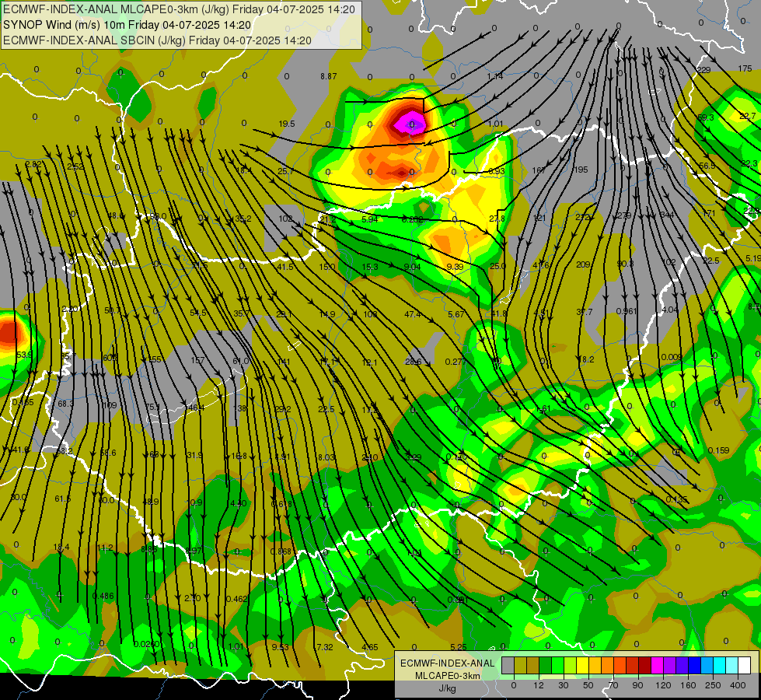Click the map value 4.04
Screen dimensions: 761x700
click(x=670, y=310)
